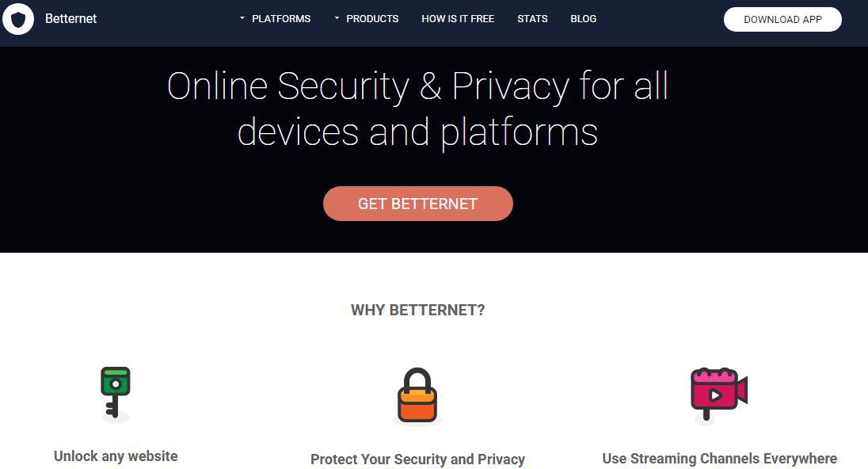
Task: Open the Stats page
Action: 532,19
